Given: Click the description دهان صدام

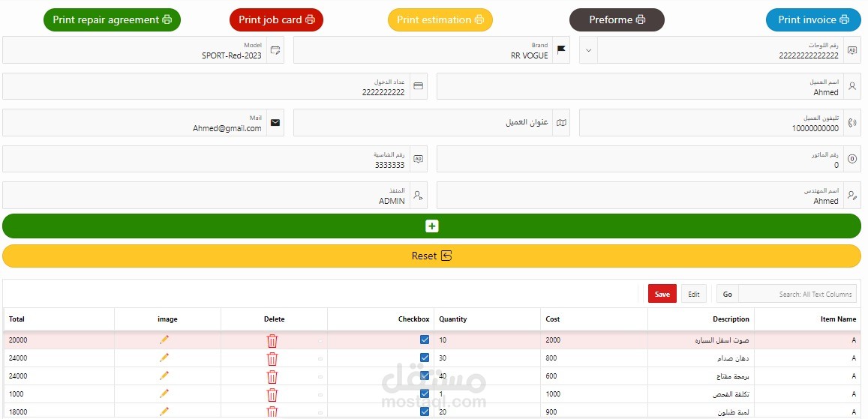Looking at the screenshot, I should (733, 358).
